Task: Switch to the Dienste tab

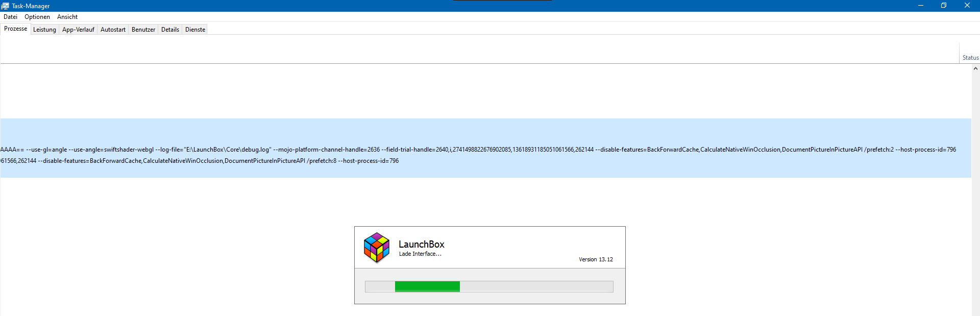Action: click(x=195, y=30)
